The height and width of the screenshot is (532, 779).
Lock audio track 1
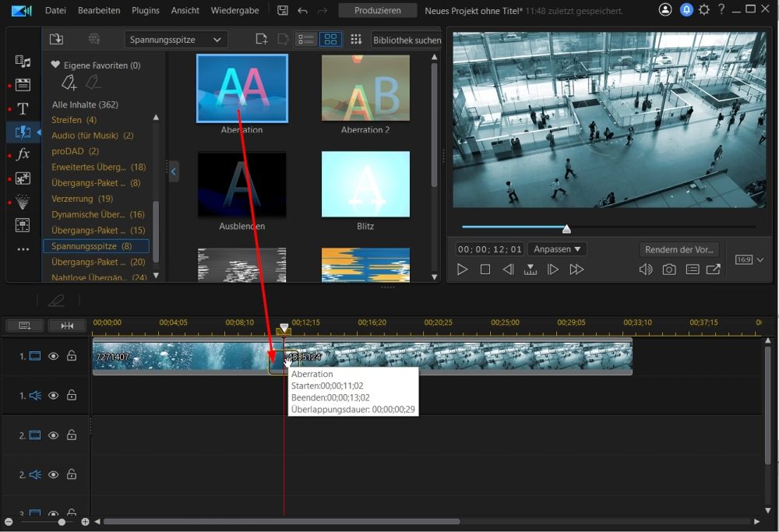pyautogui.click(x=72, y=395)
